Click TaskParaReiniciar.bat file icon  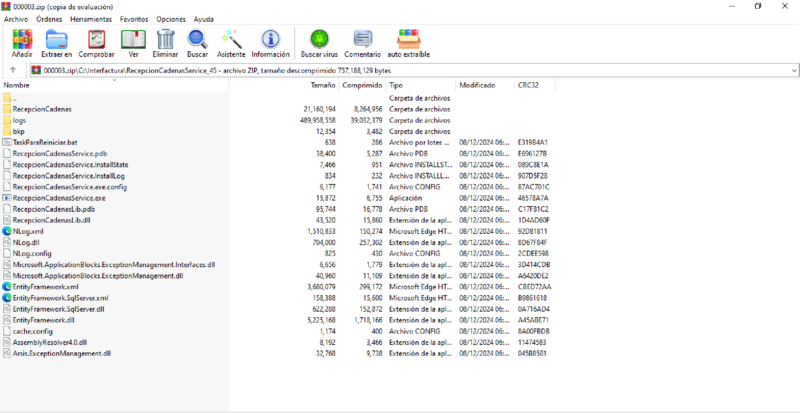tap(7, 142)
